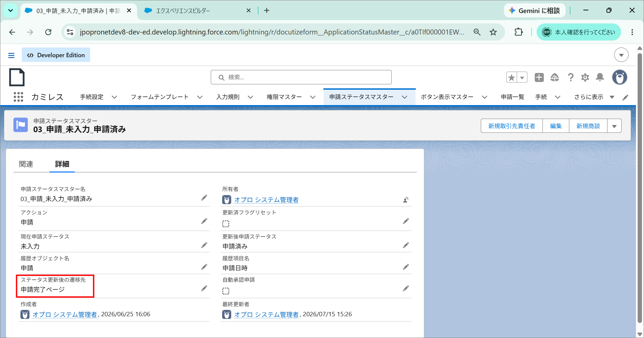This screenshot has height=338, width=644.
Task: Edit 申請ステータスマスター名 field pencil
Action: click(x=204, y=198)
